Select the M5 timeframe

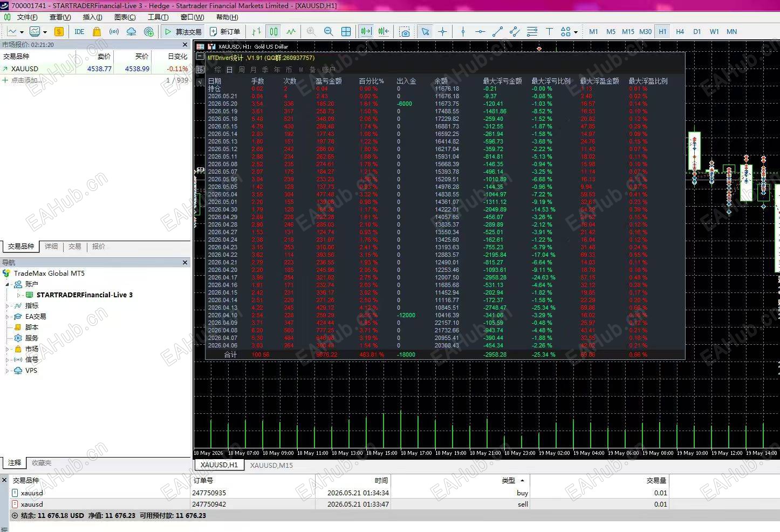tap(611, 32)
